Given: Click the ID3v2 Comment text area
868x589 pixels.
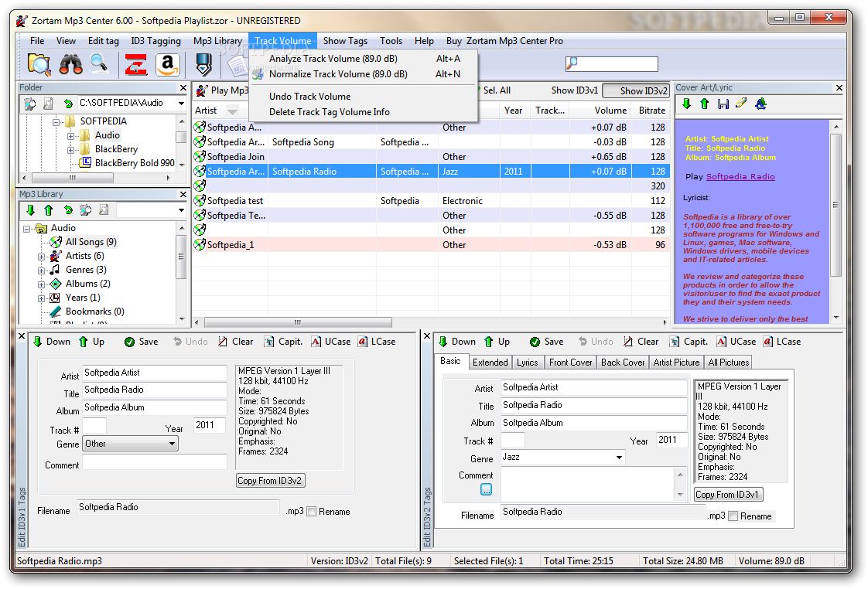Looking at the screenshot, I should tap(588, 485).
